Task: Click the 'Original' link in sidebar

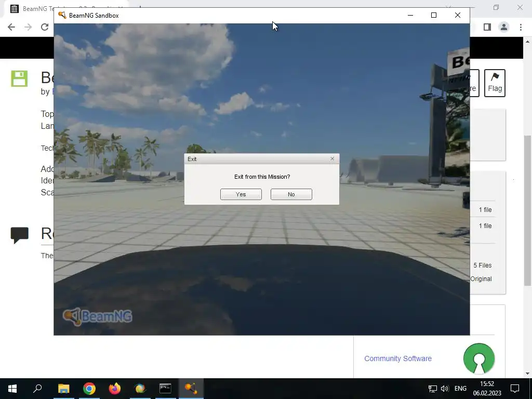Action: coord(481,279)
